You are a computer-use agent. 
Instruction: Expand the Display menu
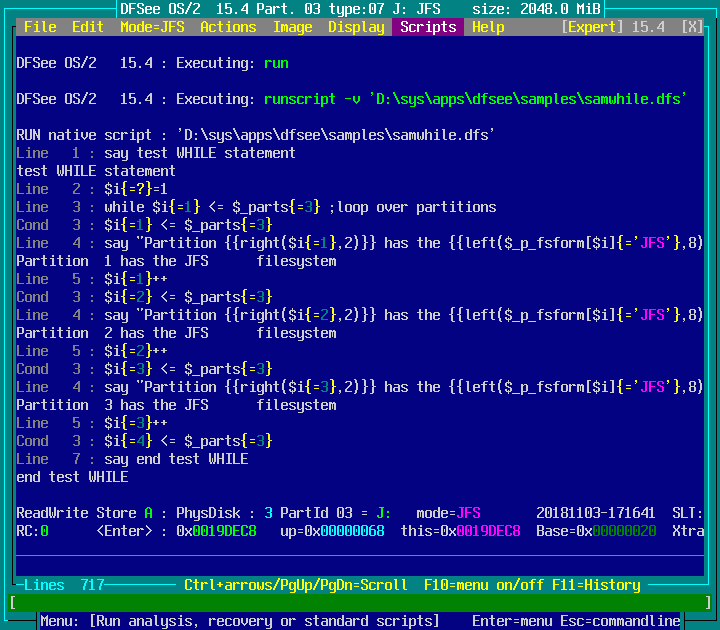click(x=356, y=27)
